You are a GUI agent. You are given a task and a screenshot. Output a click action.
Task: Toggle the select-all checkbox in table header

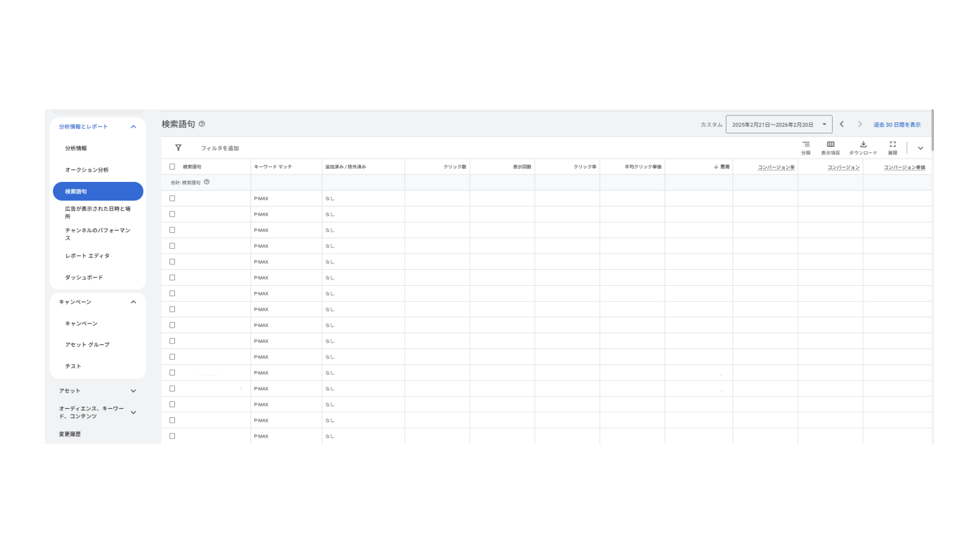click(x=173, y=167)
